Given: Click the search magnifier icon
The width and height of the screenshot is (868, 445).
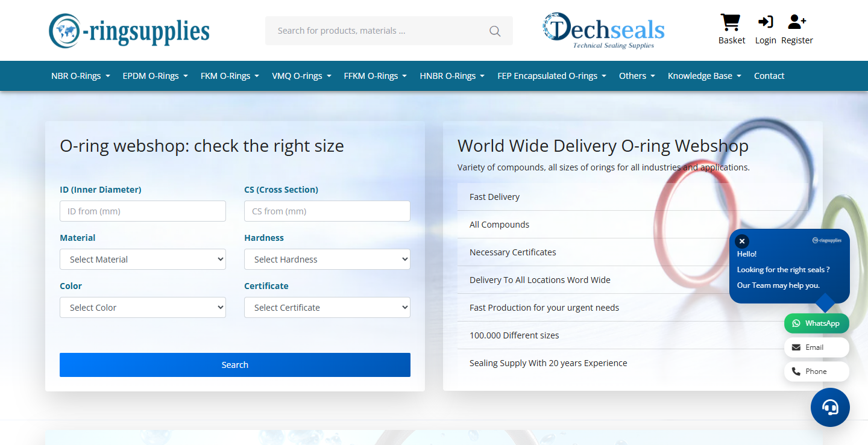Looking at the screenshot, I should [495, 31].
